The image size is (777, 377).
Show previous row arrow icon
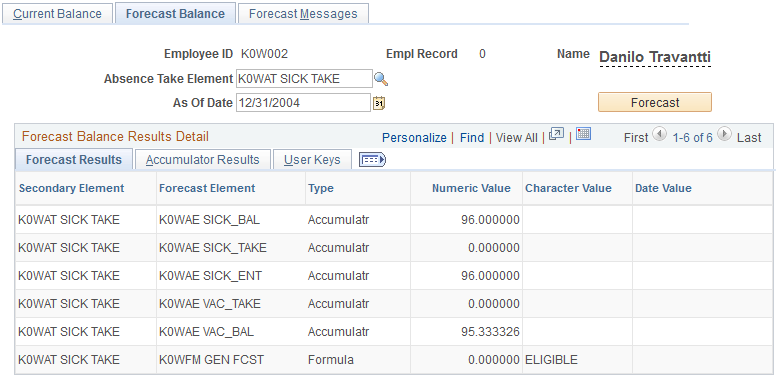(659, 134)
